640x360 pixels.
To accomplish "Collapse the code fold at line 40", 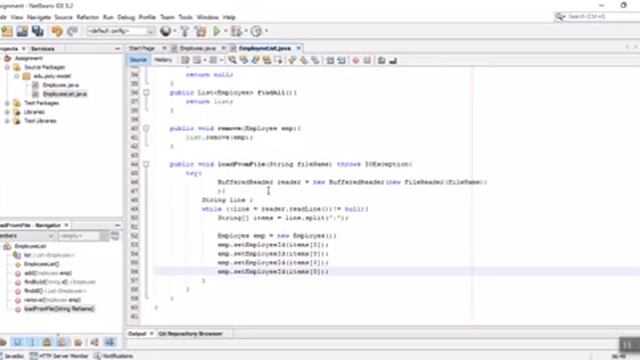I will pos(146,129).
